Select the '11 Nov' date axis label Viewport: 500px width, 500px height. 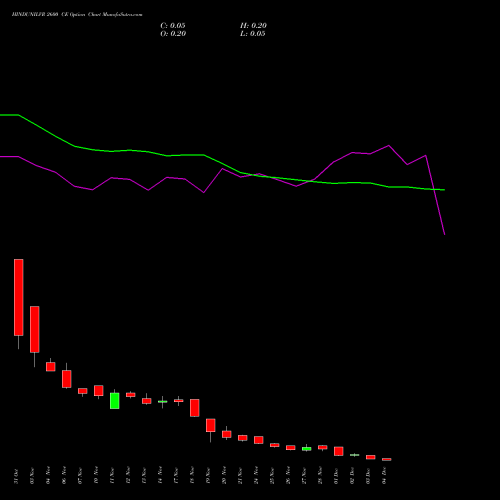pos(112,476)
